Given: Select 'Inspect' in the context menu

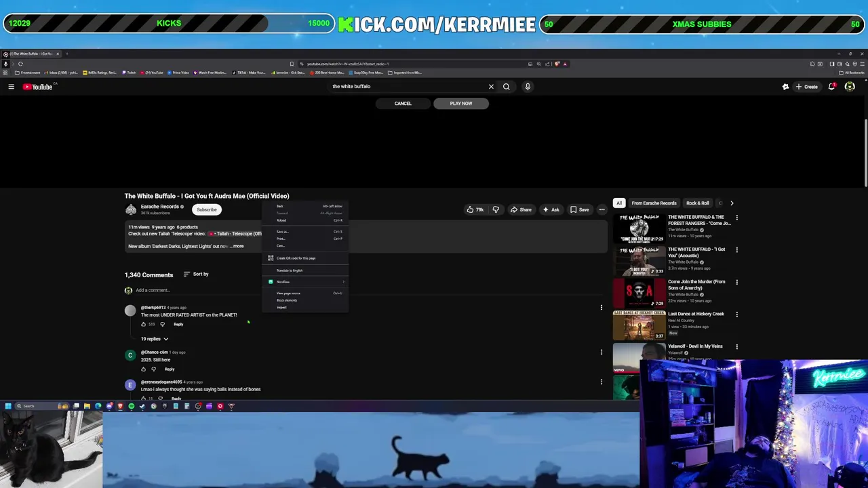Looking at the screenshot, I should 305,308.
